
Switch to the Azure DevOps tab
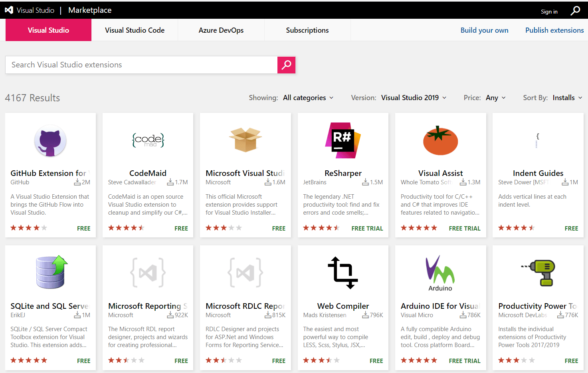221,30
